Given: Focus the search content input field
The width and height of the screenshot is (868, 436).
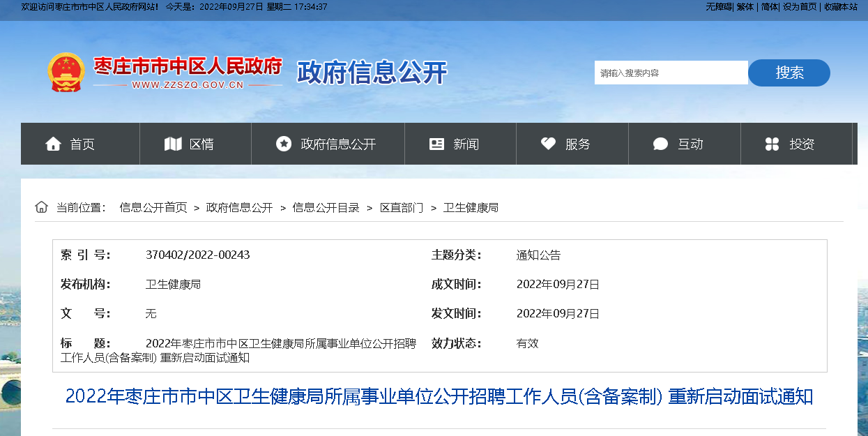Looking at the screenshot, I should point(671,73).
